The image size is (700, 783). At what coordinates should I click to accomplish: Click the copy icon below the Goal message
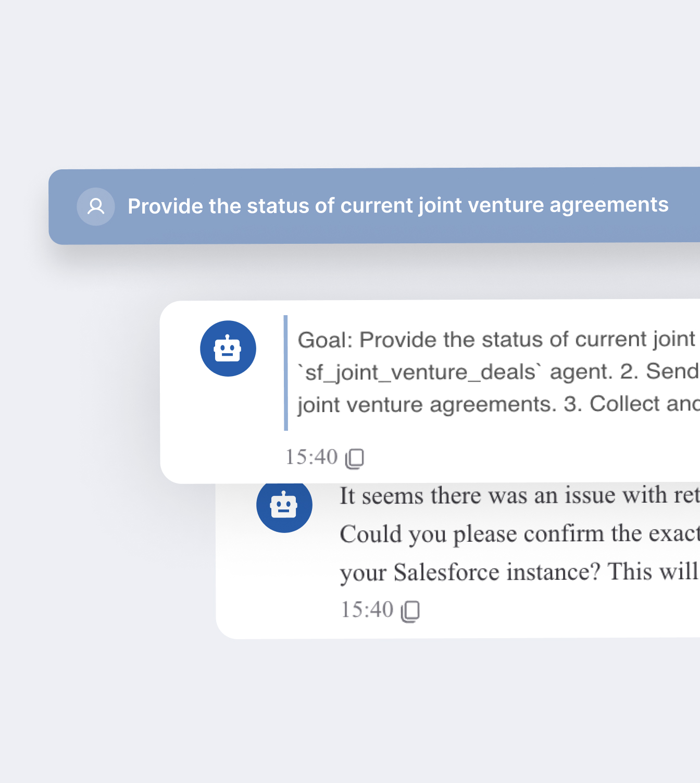356,458
